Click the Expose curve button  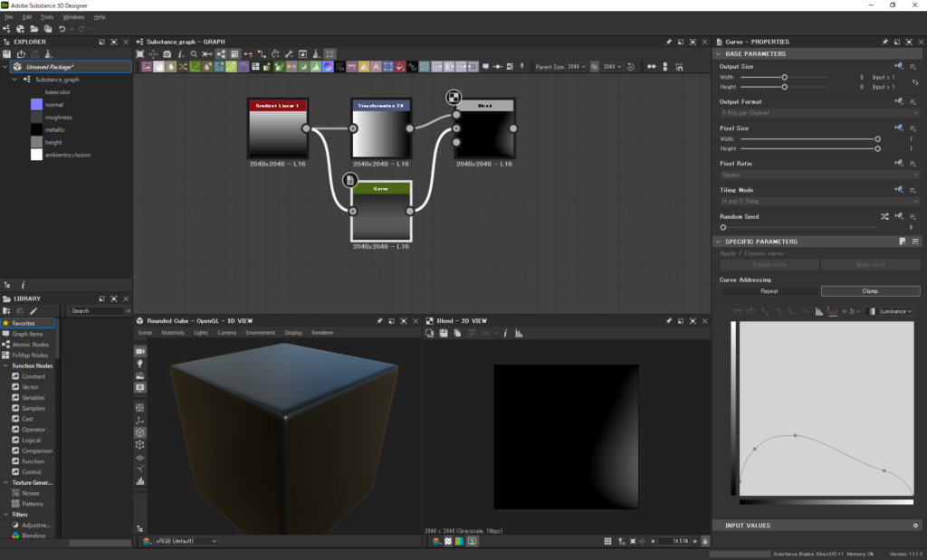(769, 265)
